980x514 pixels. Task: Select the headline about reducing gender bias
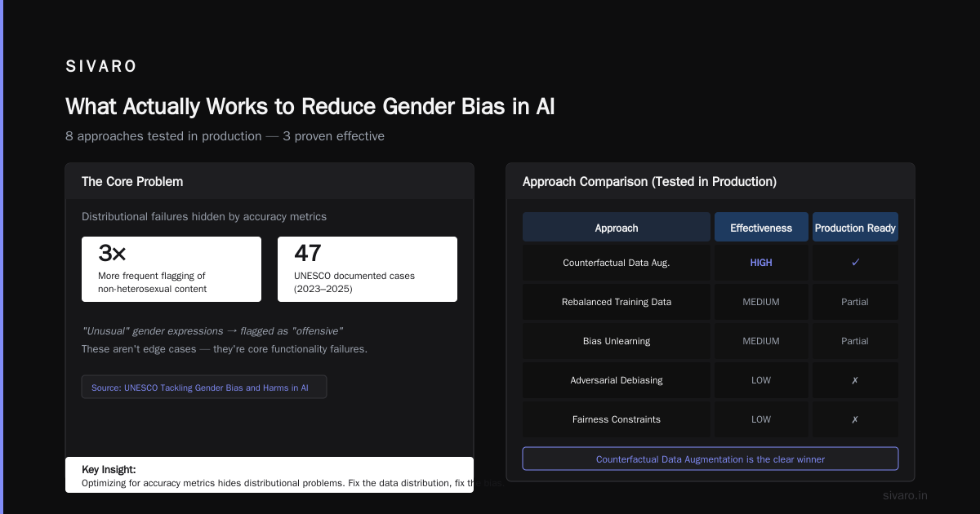pos(310,106)
